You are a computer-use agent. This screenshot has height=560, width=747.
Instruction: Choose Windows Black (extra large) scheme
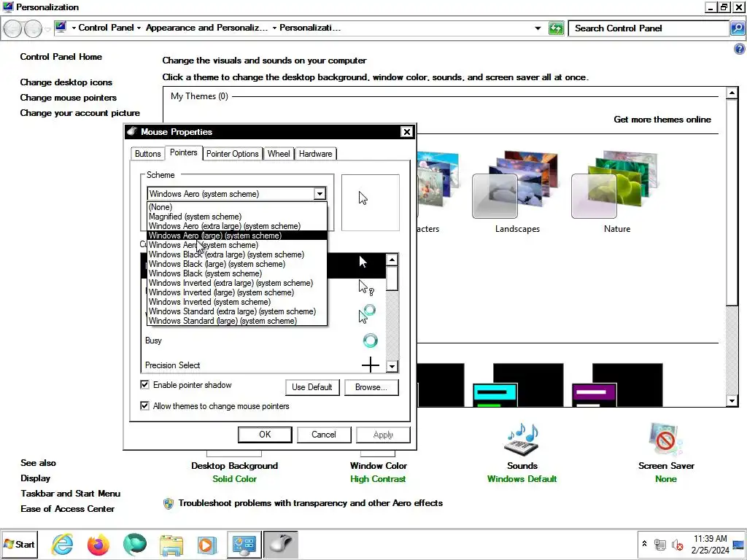coord(237,254)
